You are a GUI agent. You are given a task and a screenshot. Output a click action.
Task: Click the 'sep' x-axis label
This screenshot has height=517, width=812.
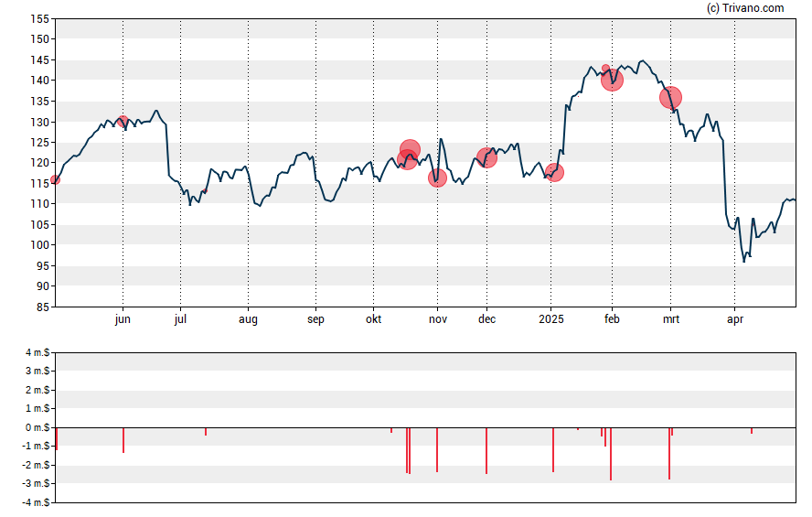click(315, 319)
